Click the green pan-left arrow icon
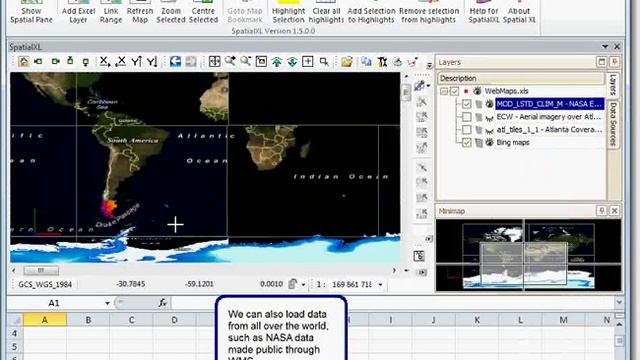Image resolution: width=640 pixels, height=360 pixels. click(39, 62)
